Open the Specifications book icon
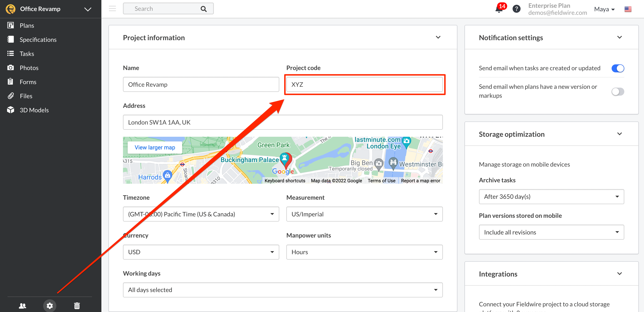The height and width of the screenshot is (312, 644). [11, 39]
